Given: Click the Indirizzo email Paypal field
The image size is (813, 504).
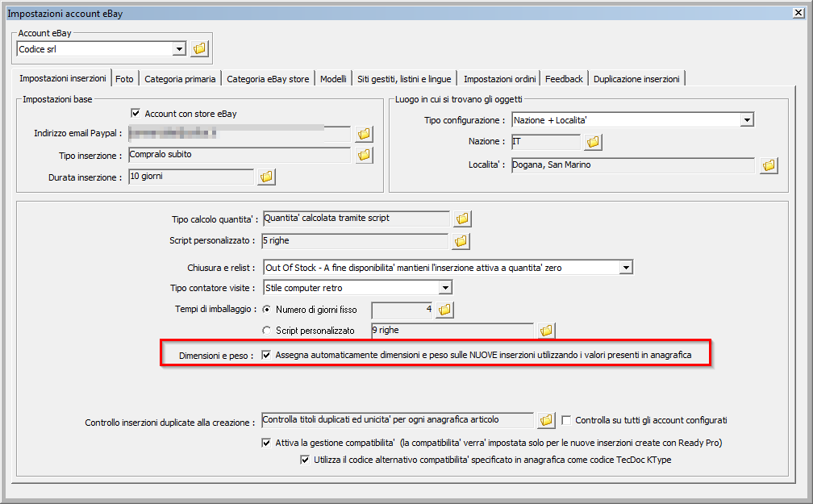Looking at the screenshot, I should [240, 133].
